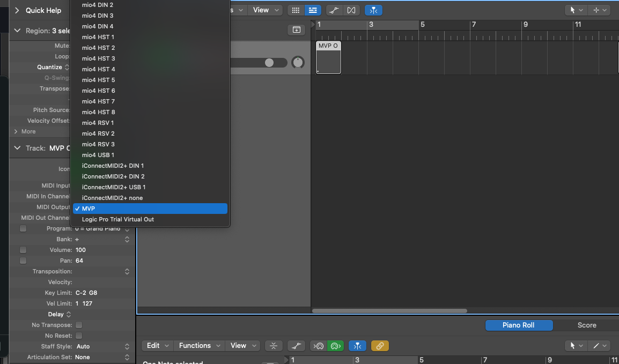The width and height of the screenshot is (619, 364).
Task: Enable the No Transpose checkbox
Action: 79,325
